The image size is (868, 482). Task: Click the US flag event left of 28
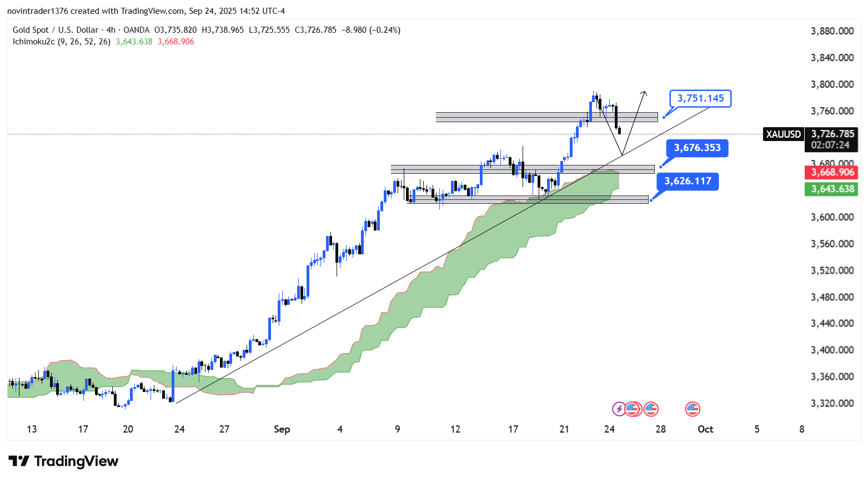651,409
